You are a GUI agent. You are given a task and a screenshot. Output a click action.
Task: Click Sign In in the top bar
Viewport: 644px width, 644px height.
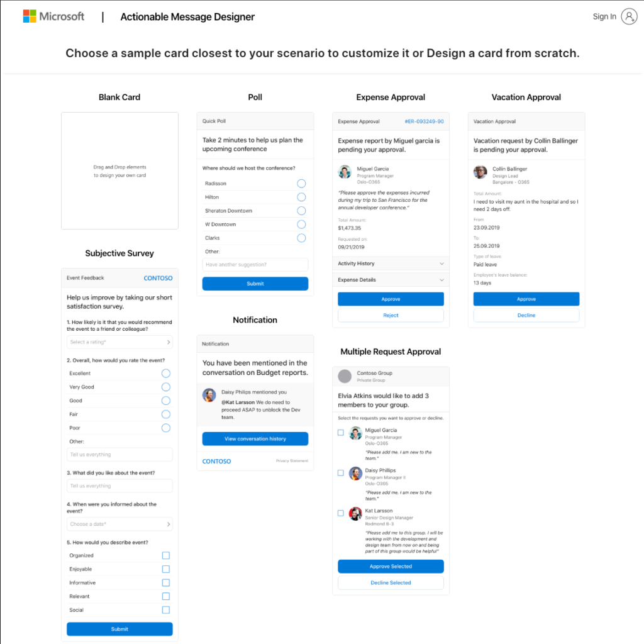(603, 16)
